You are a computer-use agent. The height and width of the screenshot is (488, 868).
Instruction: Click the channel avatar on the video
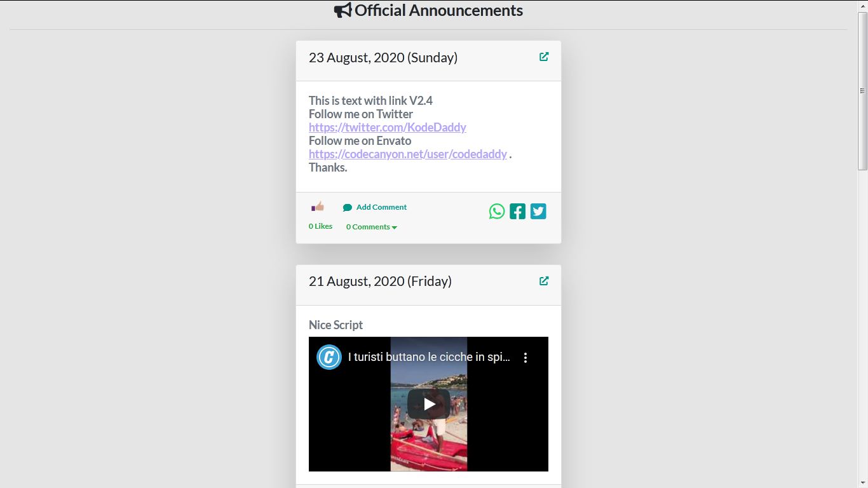[x=329, y=357]
